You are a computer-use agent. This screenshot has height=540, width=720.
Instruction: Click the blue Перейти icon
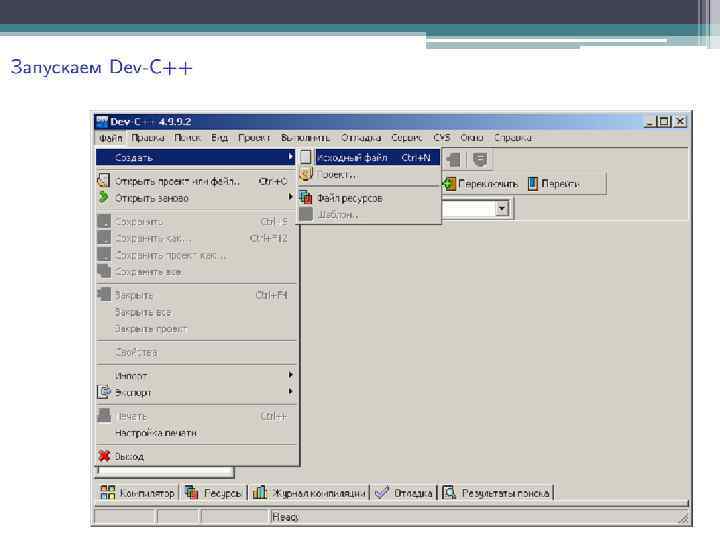pyautogui.click(x=533, y=184)
